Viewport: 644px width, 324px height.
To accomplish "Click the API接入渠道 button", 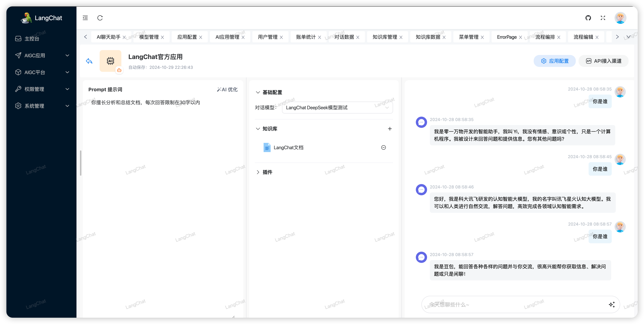I will (603, 61).
